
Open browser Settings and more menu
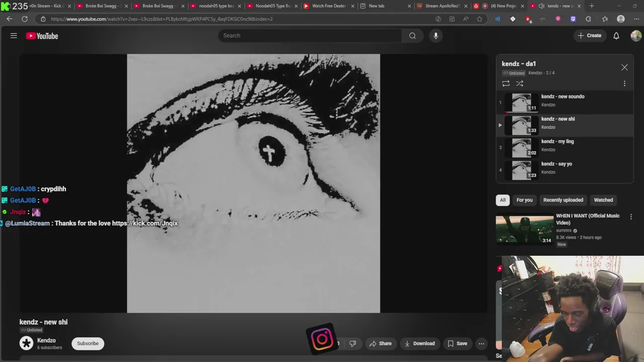(636, 19)
